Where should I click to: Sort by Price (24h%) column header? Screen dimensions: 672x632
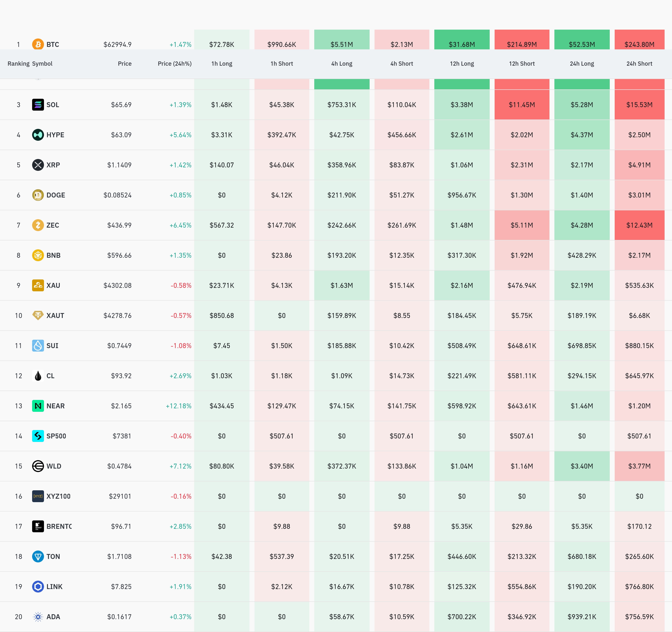pyautogui.click(x=174, y=63)
